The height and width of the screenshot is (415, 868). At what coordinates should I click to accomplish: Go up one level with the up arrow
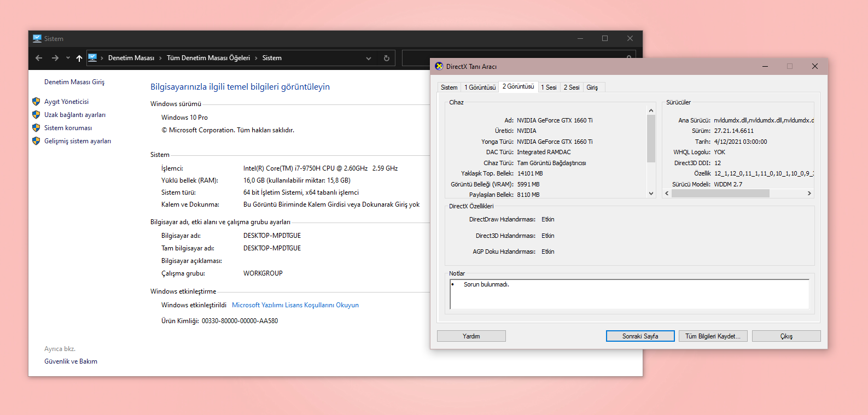coord(79,58)
